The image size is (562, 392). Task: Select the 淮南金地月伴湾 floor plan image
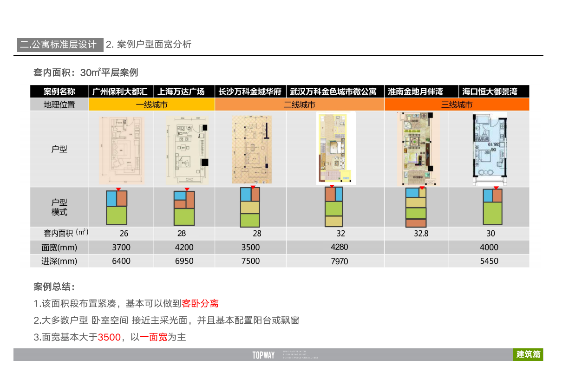[x=419, y=149]
